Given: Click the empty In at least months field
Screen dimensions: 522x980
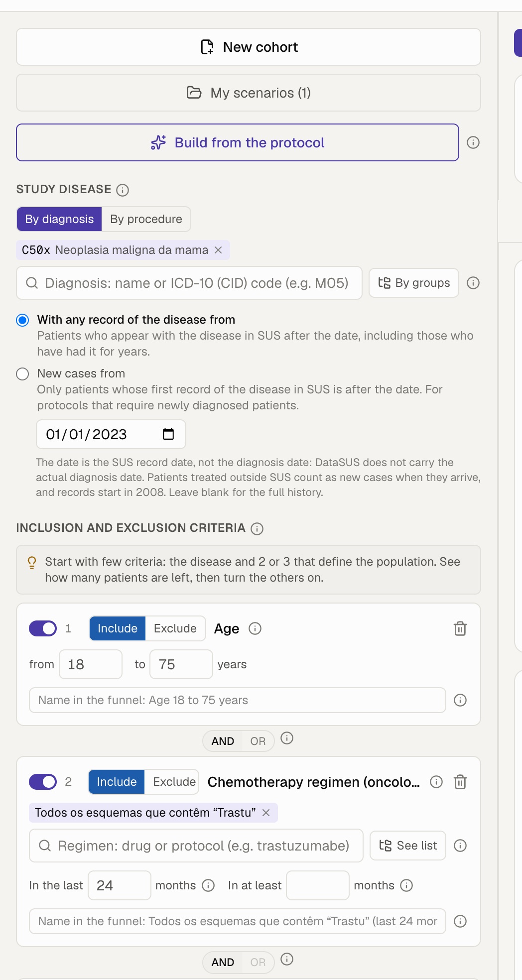Looking at the screenshot, I should point(318,885).
